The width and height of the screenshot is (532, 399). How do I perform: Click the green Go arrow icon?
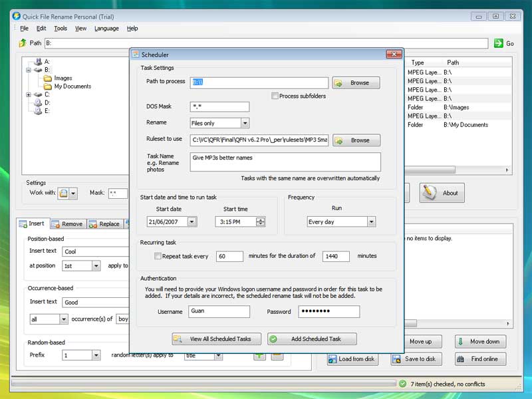click(498, 43)
